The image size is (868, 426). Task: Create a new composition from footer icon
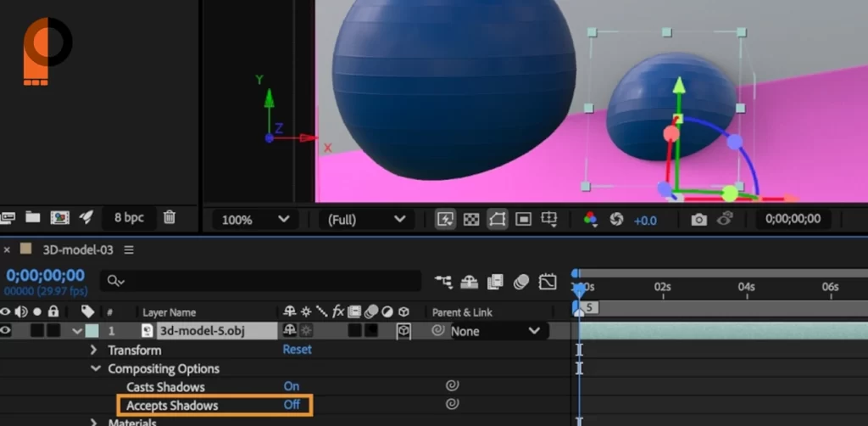(x=60, y=217)
